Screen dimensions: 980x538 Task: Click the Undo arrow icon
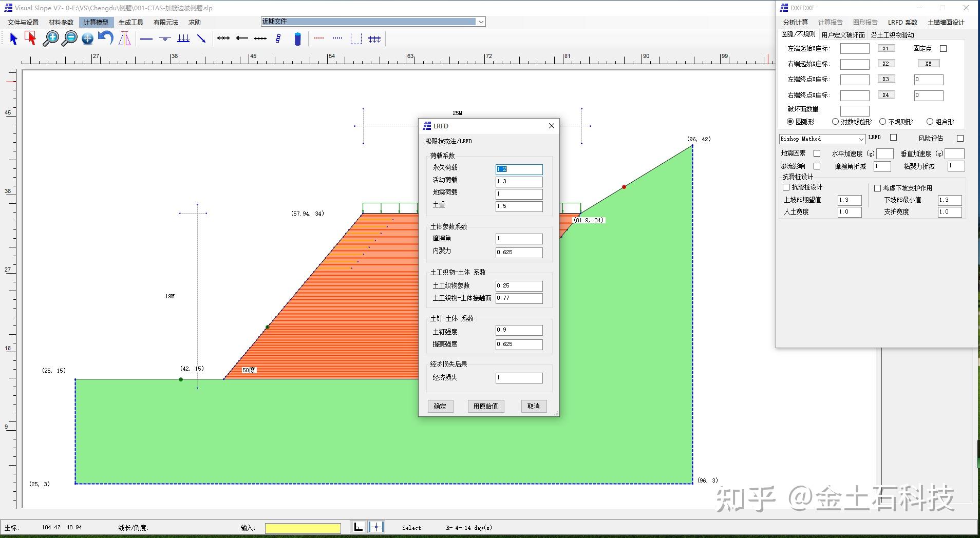tap(105, 37)
